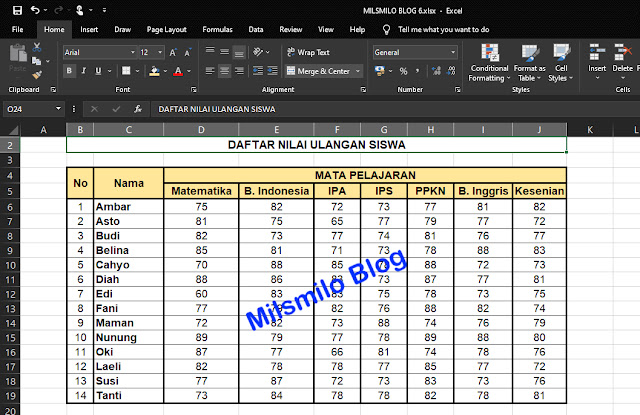Open the Fill Color palette arrow
The image size is (640, 415).
click(165, 71)
